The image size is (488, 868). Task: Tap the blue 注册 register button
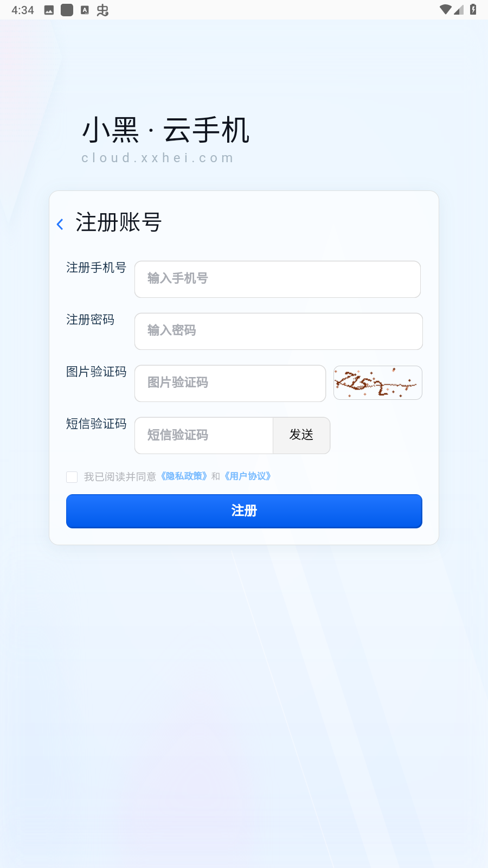244,511
